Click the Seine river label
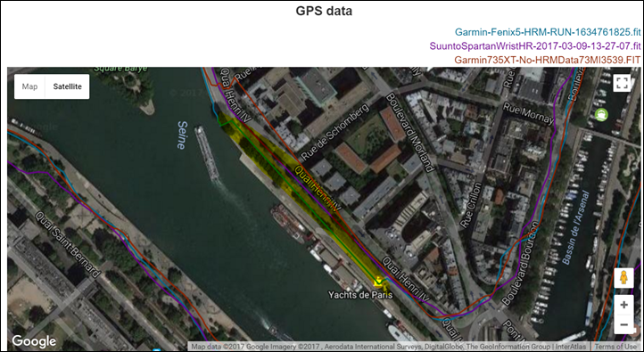The image size is (644, 352). 182,135
